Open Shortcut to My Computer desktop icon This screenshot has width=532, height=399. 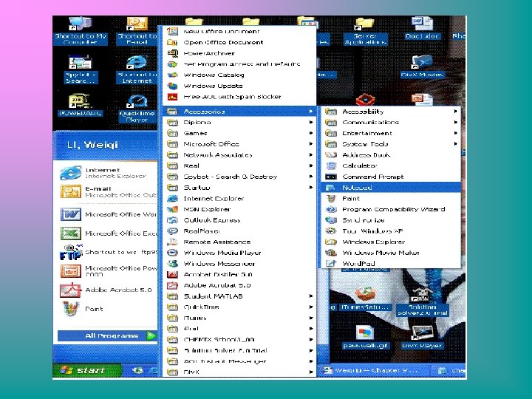click(x=81, y=30)
